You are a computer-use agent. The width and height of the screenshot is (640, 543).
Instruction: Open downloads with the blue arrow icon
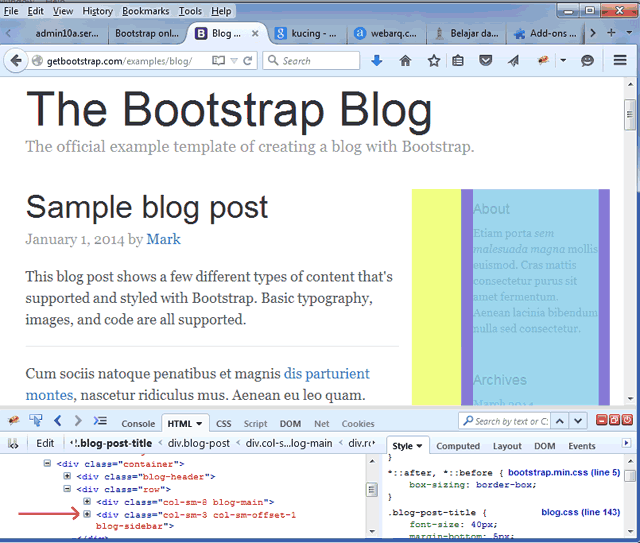[377, 61]
